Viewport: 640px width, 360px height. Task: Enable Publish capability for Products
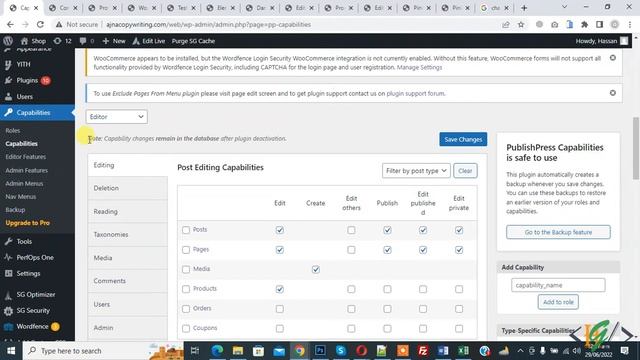[387, 289]
